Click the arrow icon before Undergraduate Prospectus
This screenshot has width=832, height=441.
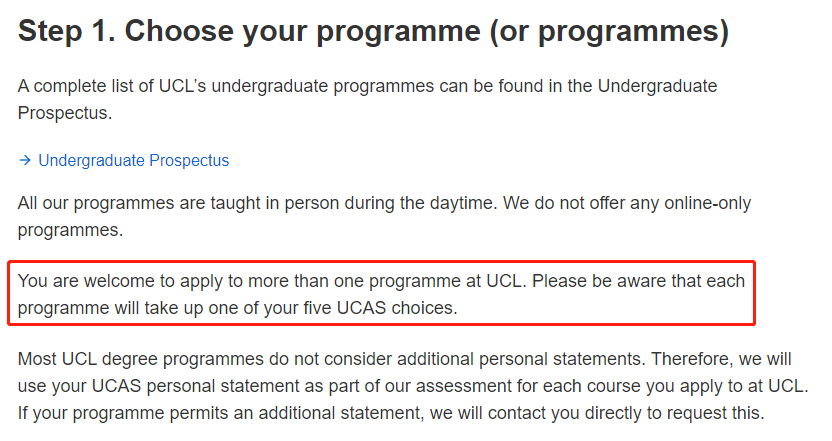pyautogui.click(x=25, y=160)
